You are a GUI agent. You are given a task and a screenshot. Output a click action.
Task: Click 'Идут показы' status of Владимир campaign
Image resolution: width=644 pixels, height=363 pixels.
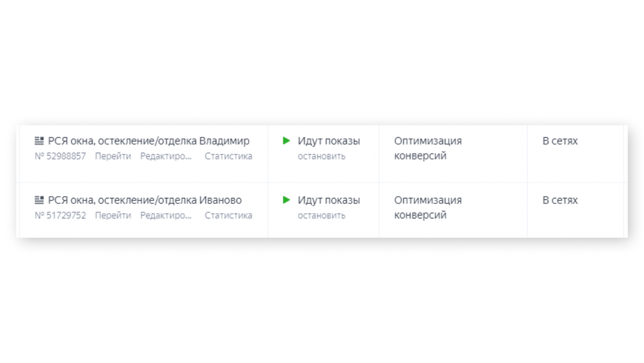pyautogui.click(x=329, y=141)
